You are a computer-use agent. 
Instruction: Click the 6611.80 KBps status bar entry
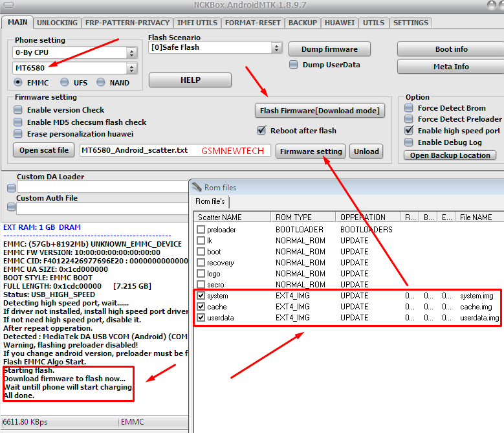click(25, 422)
